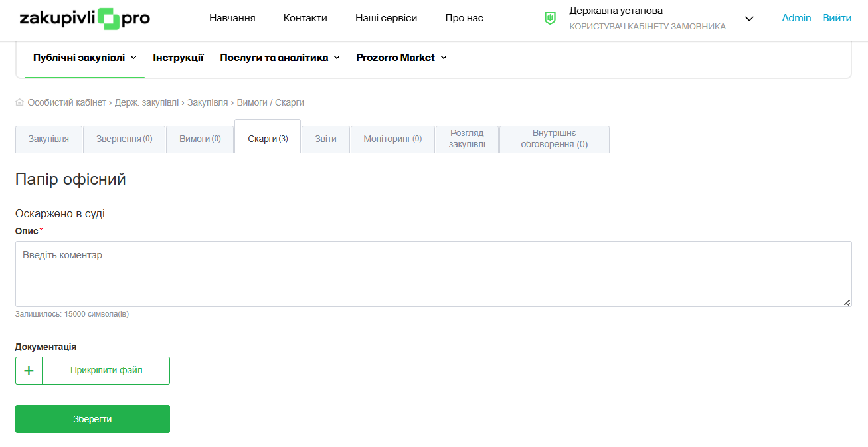Open the Звернення (0) tab
The width and height of the screenshot is (868, 447).
point(124,139)
